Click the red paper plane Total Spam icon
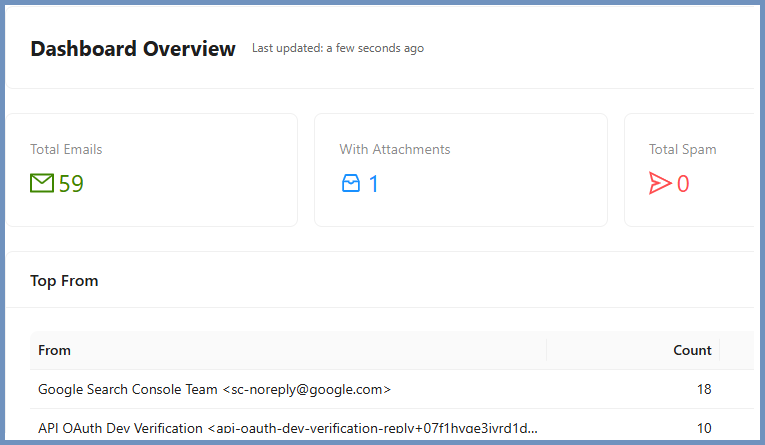This screenshot has width=765, height=445. point(659,183)
